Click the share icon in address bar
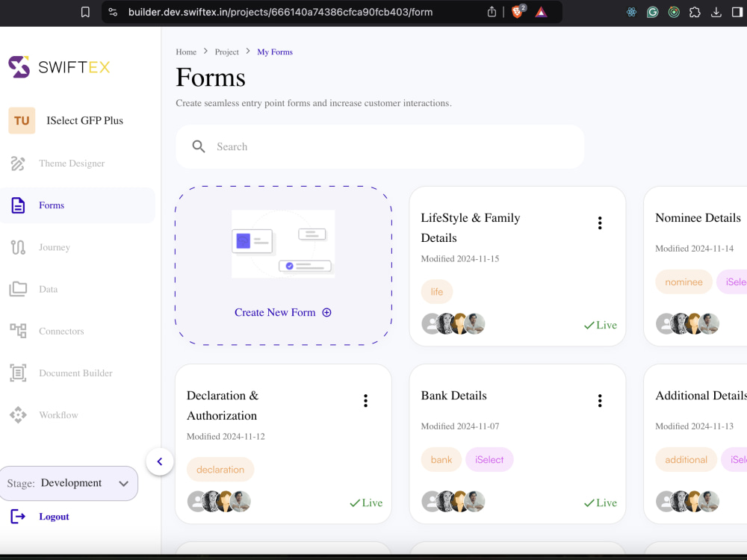The height and width of the screenshot is (560, 747). point(492,12)
